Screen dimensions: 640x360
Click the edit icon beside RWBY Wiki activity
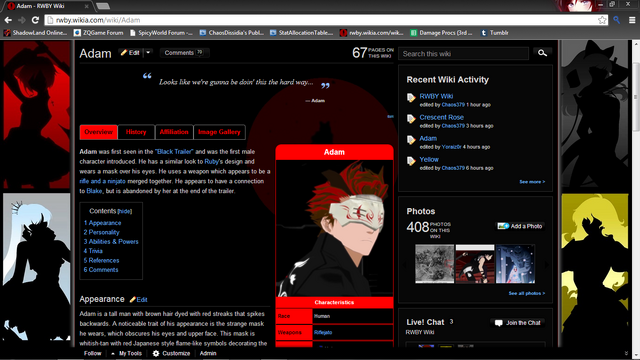[x=411, y=98]
